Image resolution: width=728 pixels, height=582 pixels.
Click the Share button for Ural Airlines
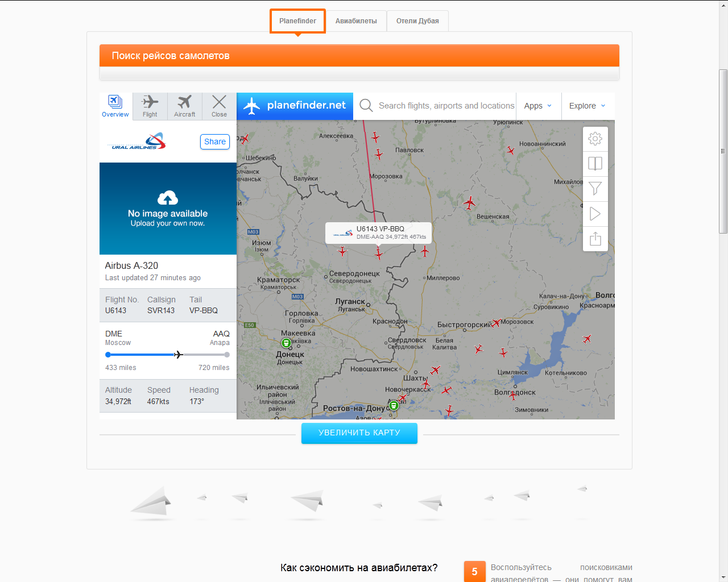[215, 142]
